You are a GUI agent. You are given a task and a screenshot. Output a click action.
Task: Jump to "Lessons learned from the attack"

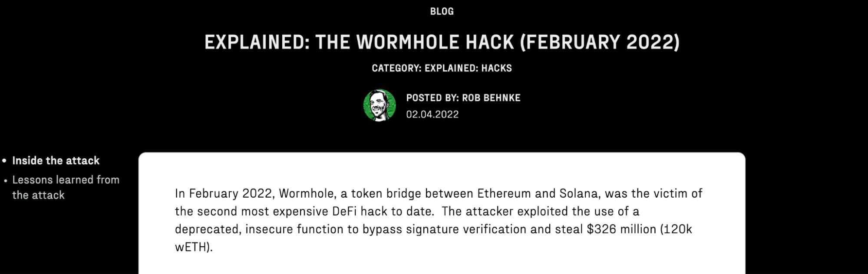click(66, 187)
